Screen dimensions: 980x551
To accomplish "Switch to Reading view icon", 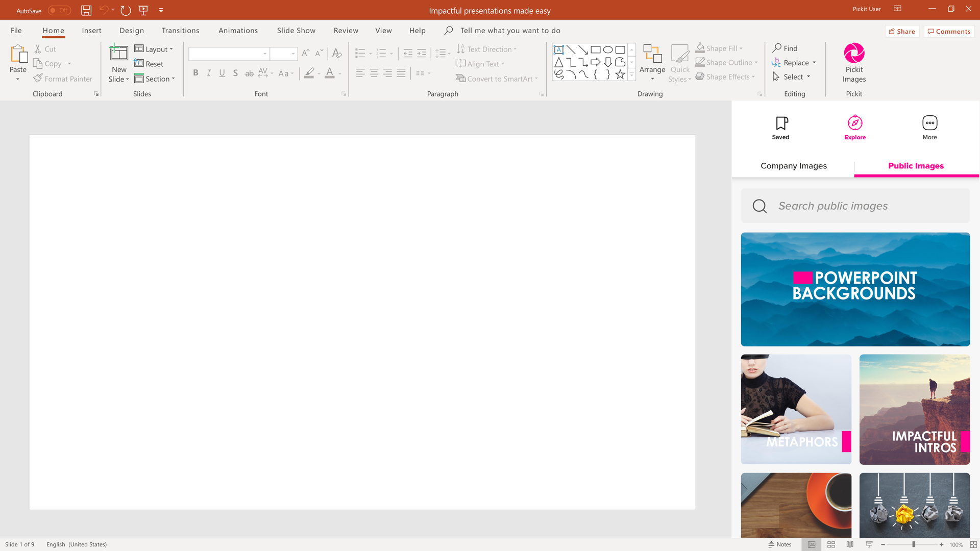I will pos(850,544).
